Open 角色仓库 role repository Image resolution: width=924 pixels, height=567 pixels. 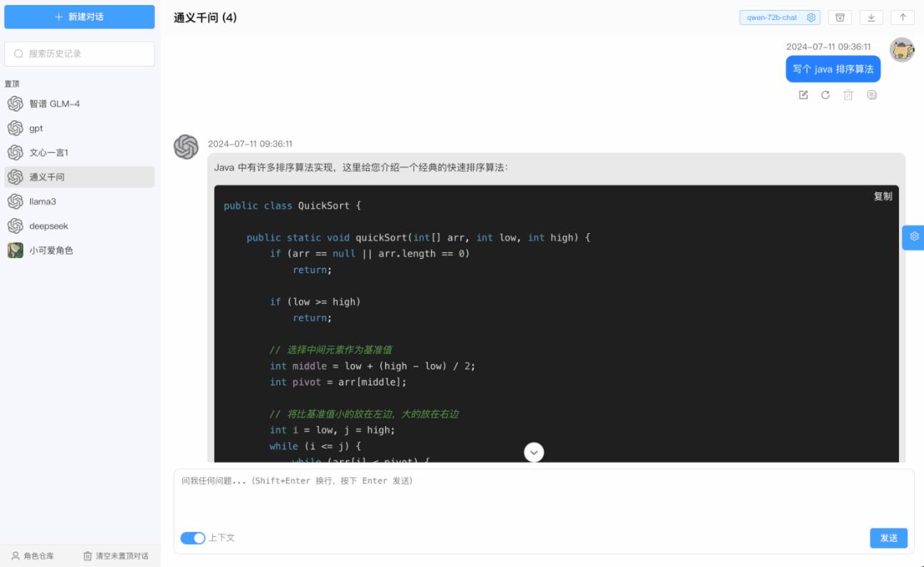[34, 556]
